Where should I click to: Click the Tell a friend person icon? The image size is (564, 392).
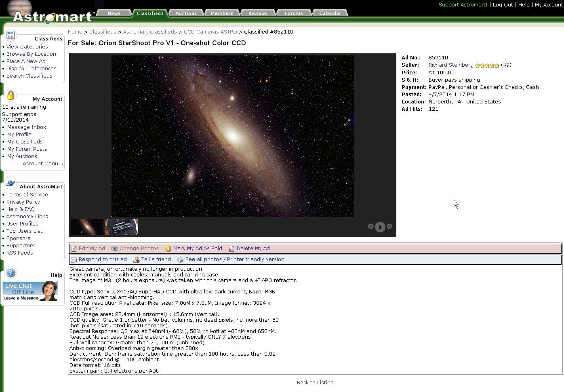pos(137,259)
